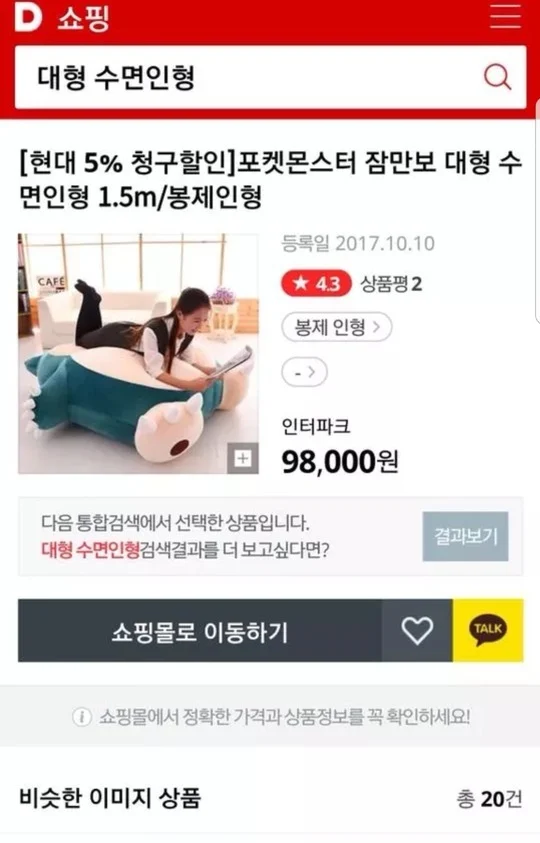Open the 4.3 star rating badge
Image resolution: width=540 pixels, height=843 pixels.
pos(316,283)
